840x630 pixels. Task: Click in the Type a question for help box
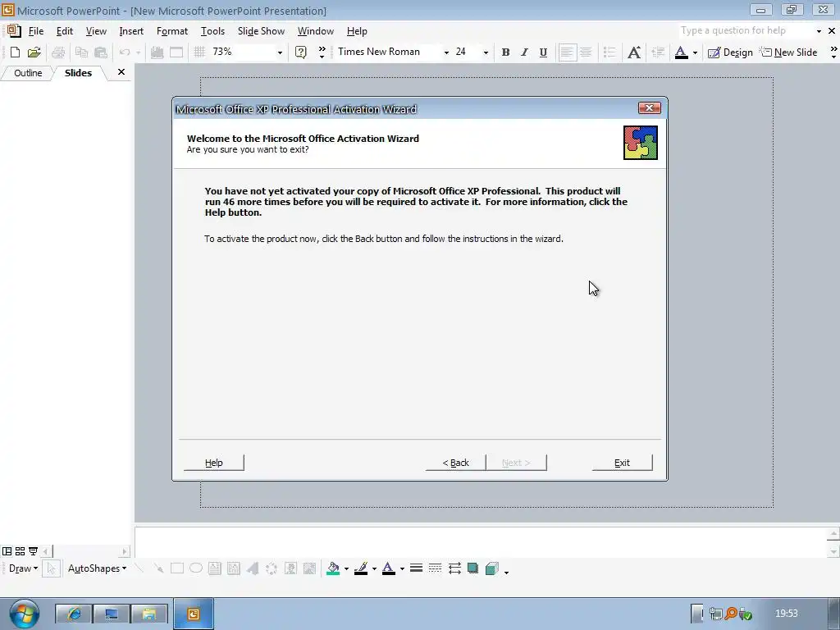[x=745, y=30]
